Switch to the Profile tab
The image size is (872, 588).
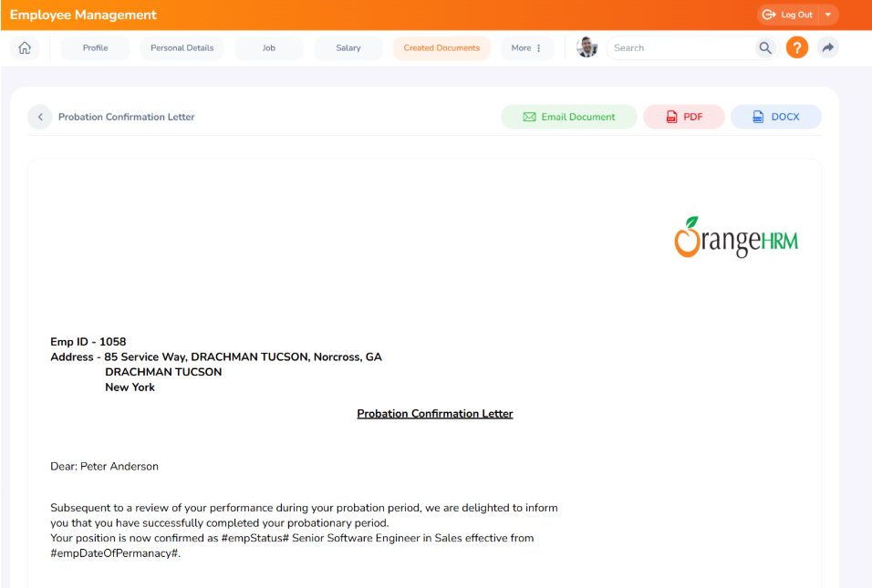[95, 48]
